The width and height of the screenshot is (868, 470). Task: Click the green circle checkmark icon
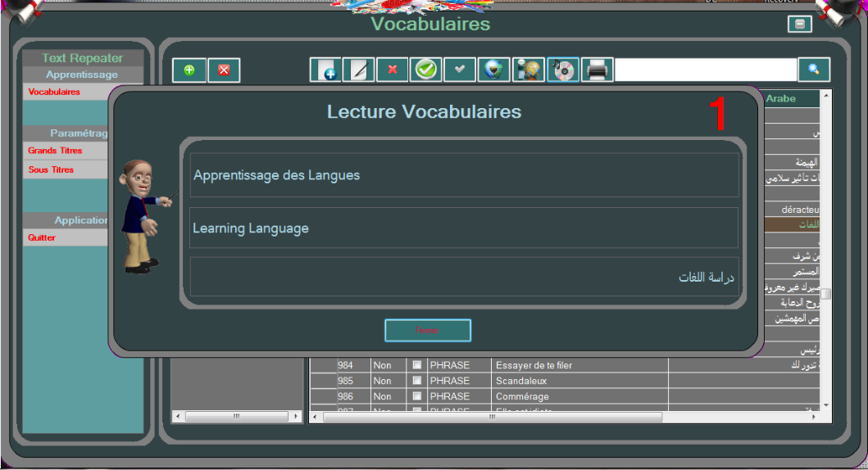[426, 70]
